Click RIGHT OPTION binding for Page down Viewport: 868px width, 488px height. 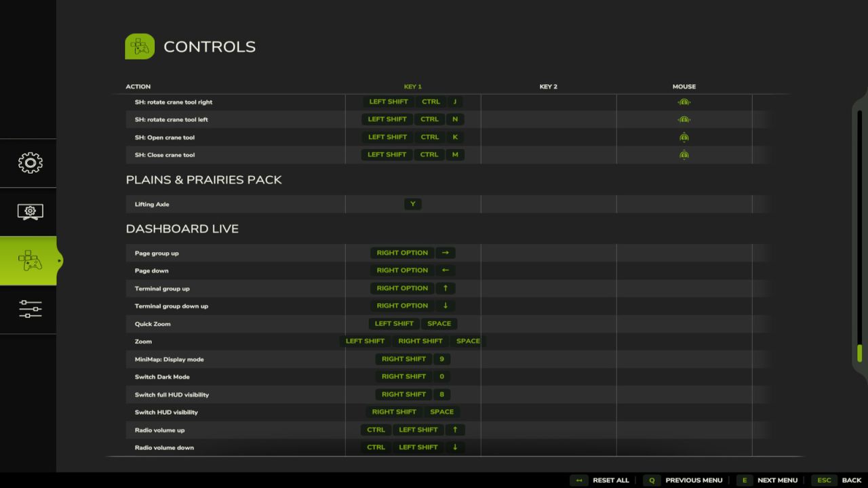[x=402, y=270]
